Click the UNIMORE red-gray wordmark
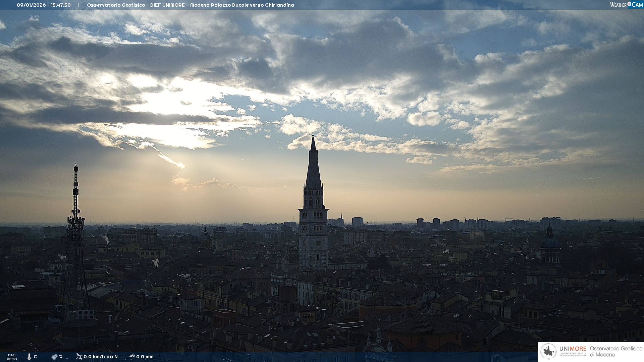Screen dimensions: 644x362 tap(573, 349)
